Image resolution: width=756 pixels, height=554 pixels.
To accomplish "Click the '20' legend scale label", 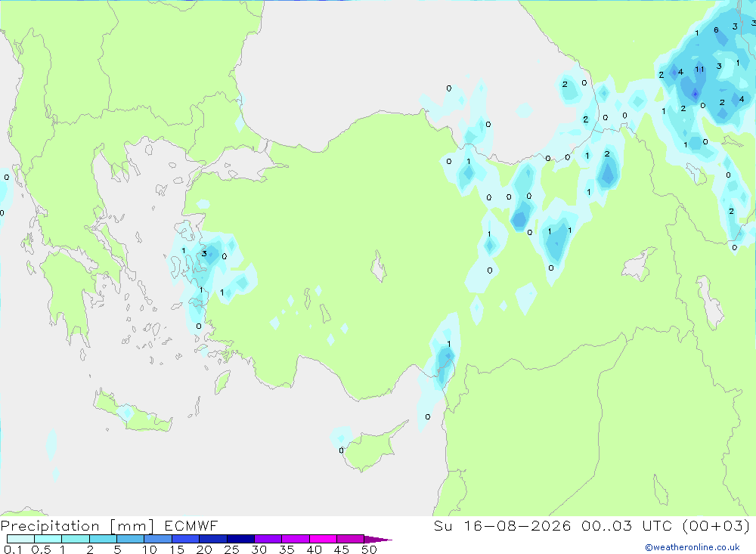I will 204,549.
